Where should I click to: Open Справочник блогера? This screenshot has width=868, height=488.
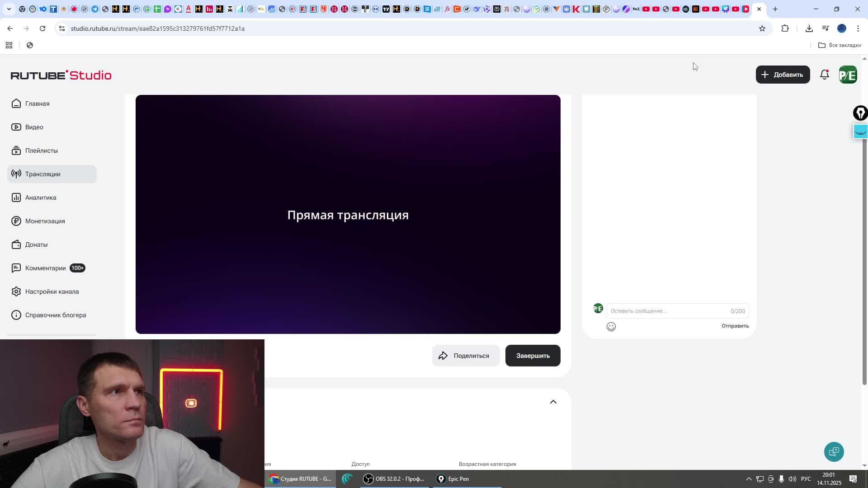54,315
